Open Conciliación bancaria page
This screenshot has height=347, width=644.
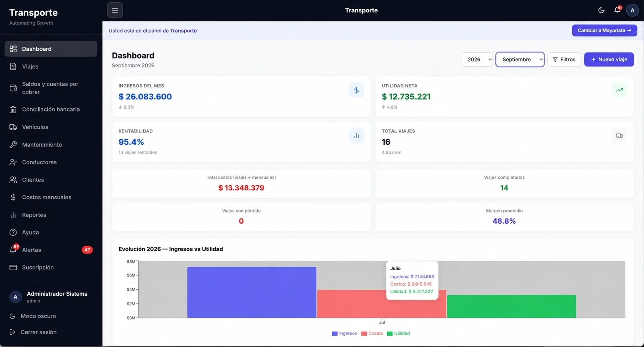[51, 109]
